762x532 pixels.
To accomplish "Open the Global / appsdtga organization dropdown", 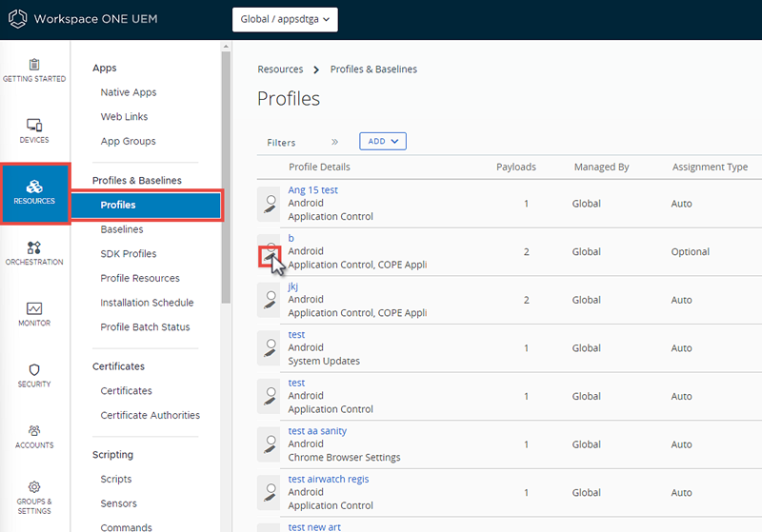I will point(285,19).
